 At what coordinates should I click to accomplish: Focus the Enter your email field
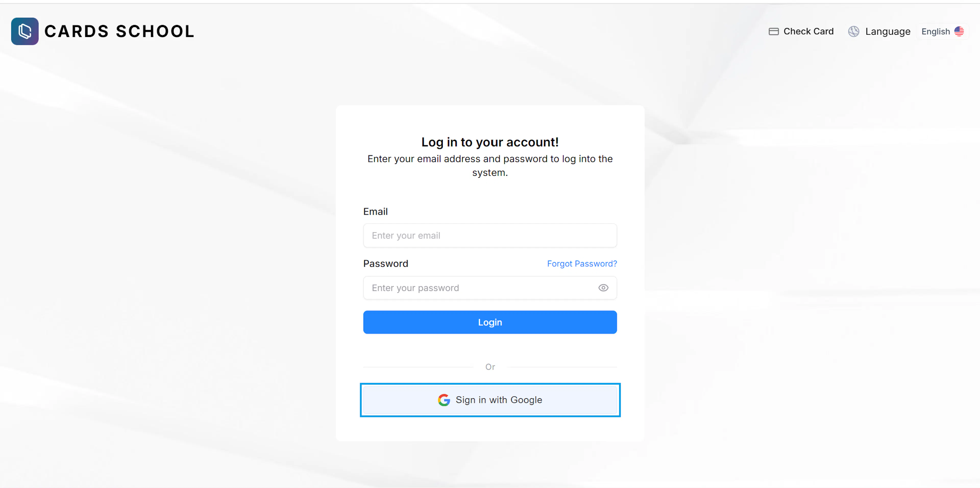coord(490,236)
